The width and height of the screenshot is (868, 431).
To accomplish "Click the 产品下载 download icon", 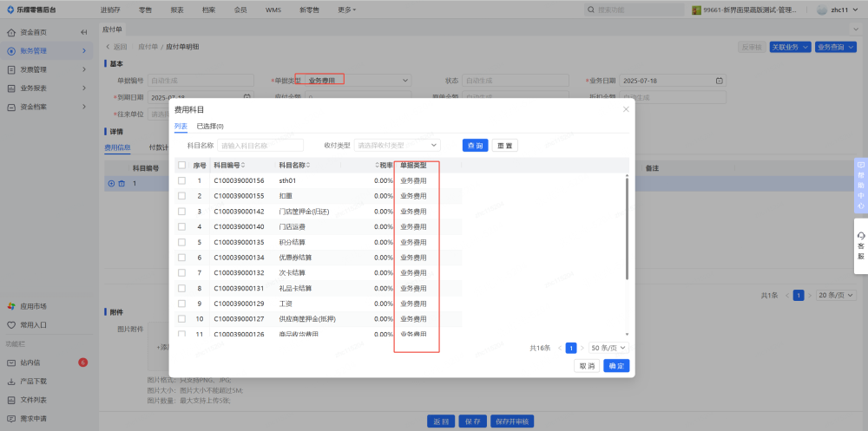I will coord(11,382).
